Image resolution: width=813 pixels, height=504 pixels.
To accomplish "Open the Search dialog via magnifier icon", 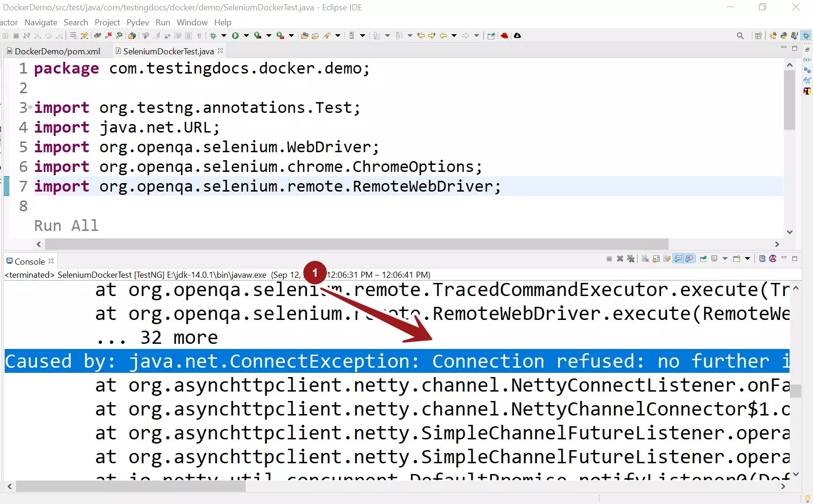I will tap(740, 35).
